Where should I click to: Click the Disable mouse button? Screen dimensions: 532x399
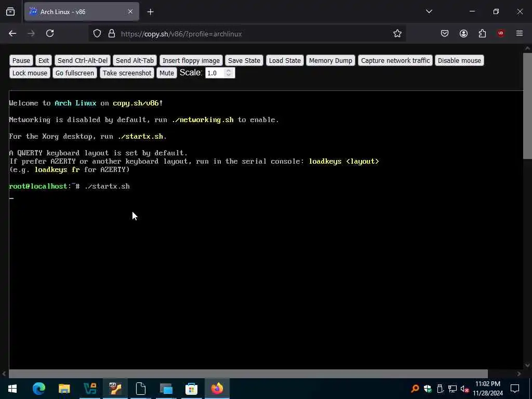[459, 60]
